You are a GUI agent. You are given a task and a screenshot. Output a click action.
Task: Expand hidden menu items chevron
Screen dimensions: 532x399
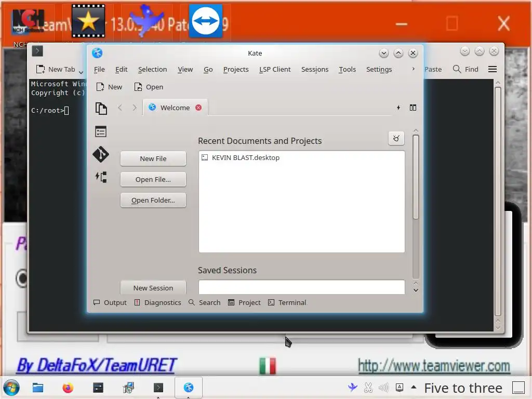tap(413, 69)
